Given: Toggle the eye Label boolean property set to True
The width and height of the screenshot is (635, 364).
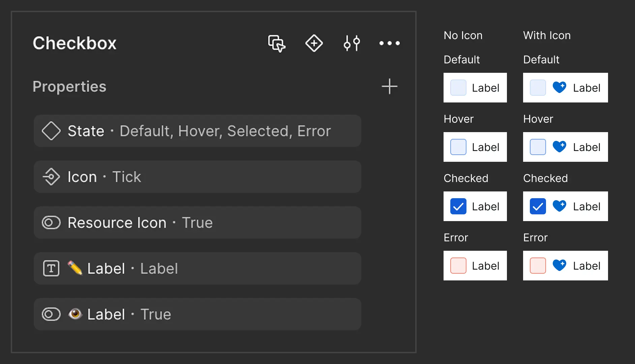Looking at the screenshot, I should 51,314.
